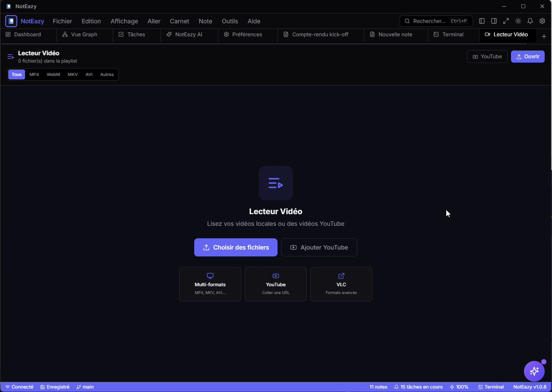
Task: Click the Multi-formats monitor icon card
Action: coord(210,284)
